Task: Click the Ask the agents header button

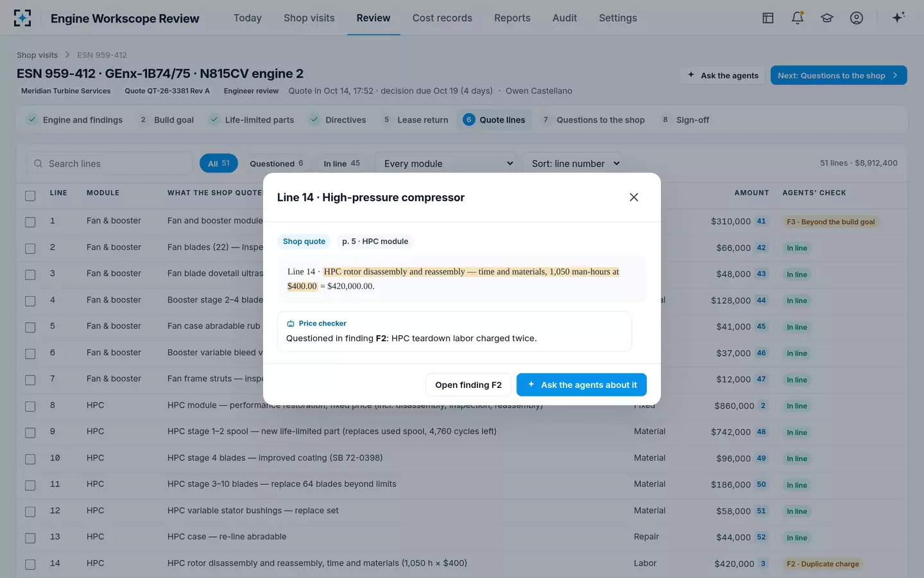Action: 723,75
